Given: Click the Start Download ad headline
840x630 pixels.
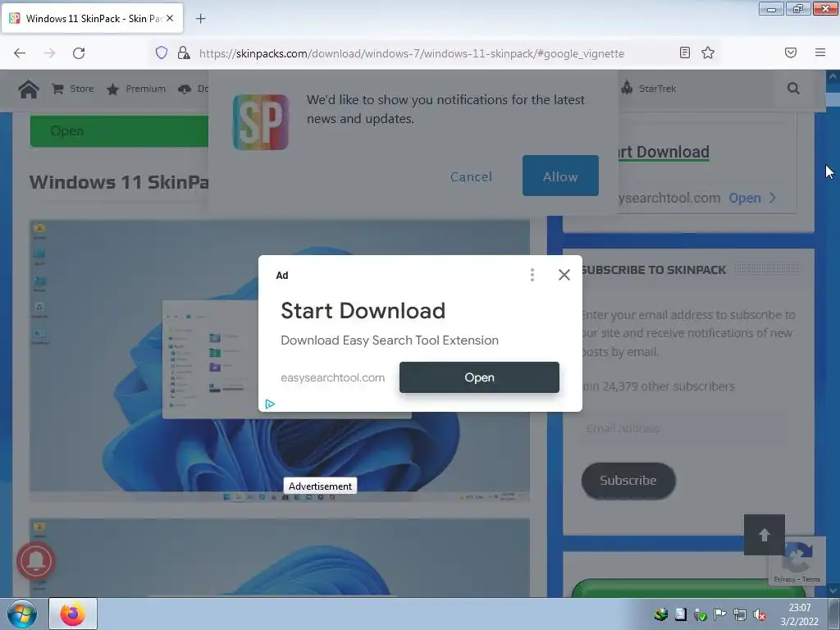Looking at the screenshot, I should [x=363, y=311].
